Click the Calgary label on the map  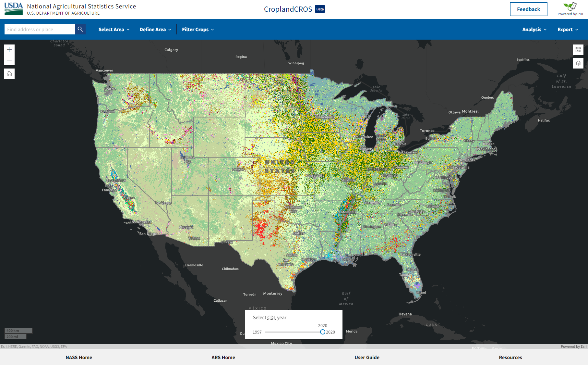[x=171, y=50]
